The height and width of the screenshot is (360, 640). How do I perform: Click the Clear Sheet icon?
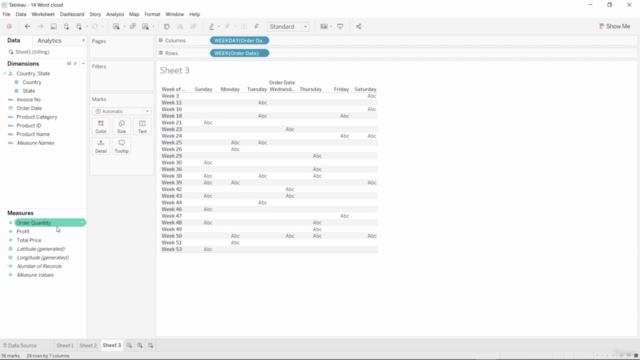[x=145, y=27]
